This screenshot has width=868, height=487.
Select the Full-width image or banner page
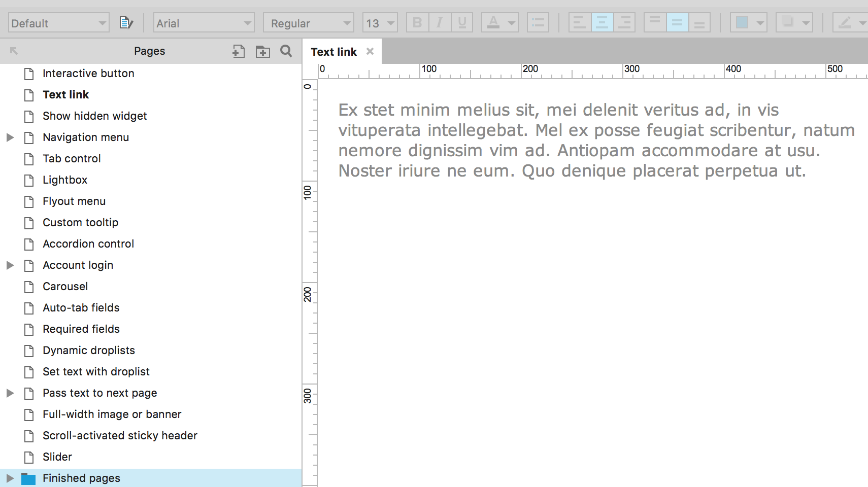112,414
